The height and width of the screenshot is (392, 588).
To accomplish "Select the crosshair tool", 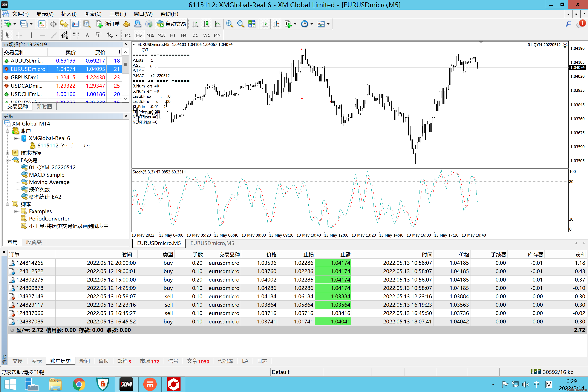I will click(x=19, y=35).
